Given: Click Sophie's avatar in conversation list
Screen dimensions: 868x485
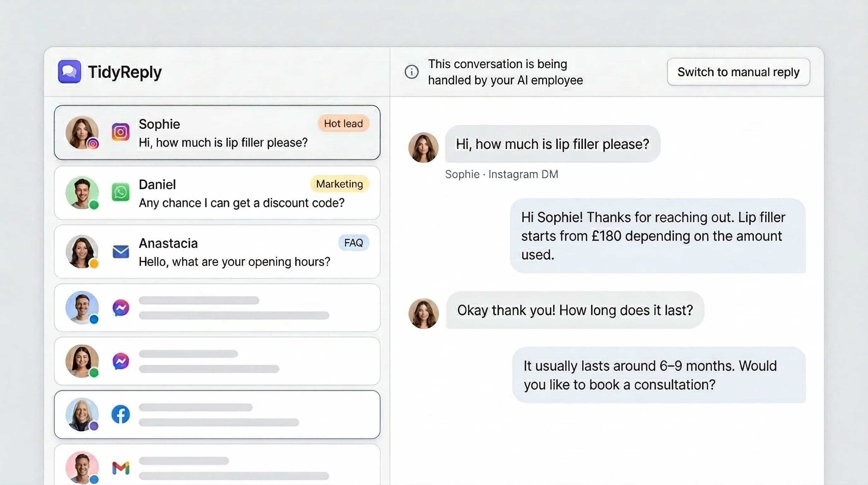Looking at the screenshot, I should (x=82, y=132).
